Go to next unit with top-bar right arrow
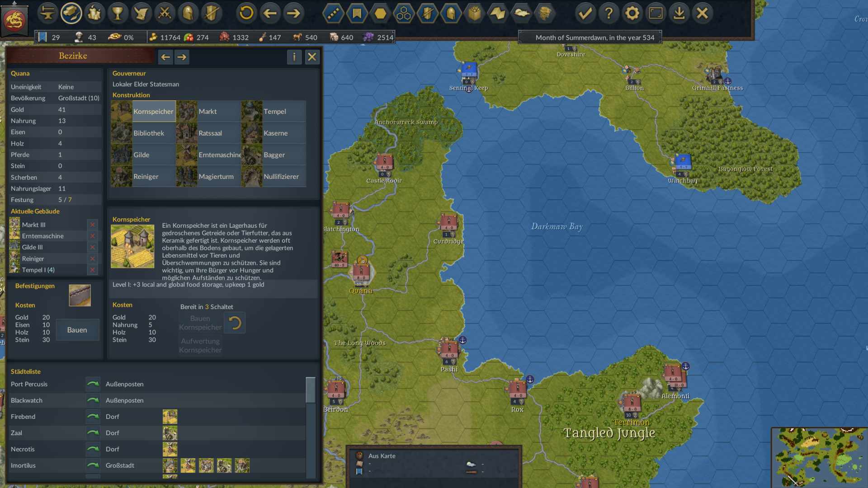The image size is (868, 488). [x=293, y=13]
